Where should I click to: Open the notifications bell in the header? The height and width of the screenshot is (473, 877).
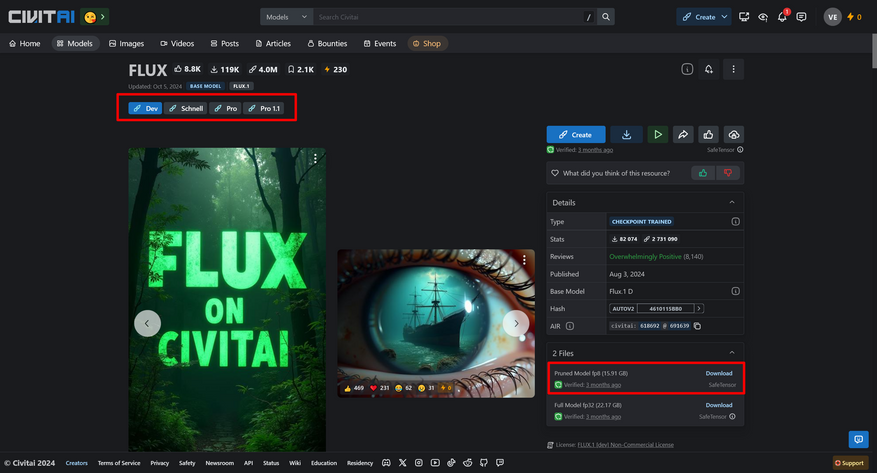coord(782,17)
